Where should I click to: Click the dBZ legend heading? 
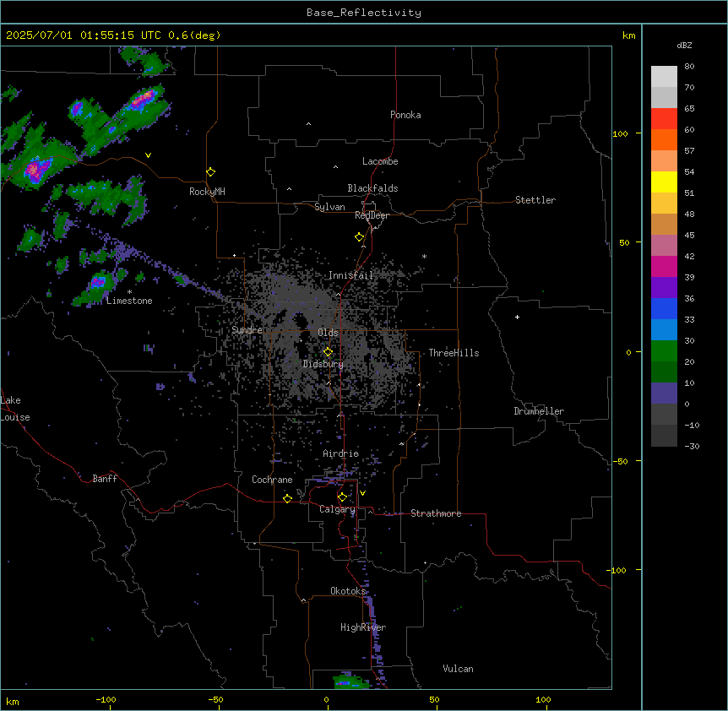tap(684, 45)
